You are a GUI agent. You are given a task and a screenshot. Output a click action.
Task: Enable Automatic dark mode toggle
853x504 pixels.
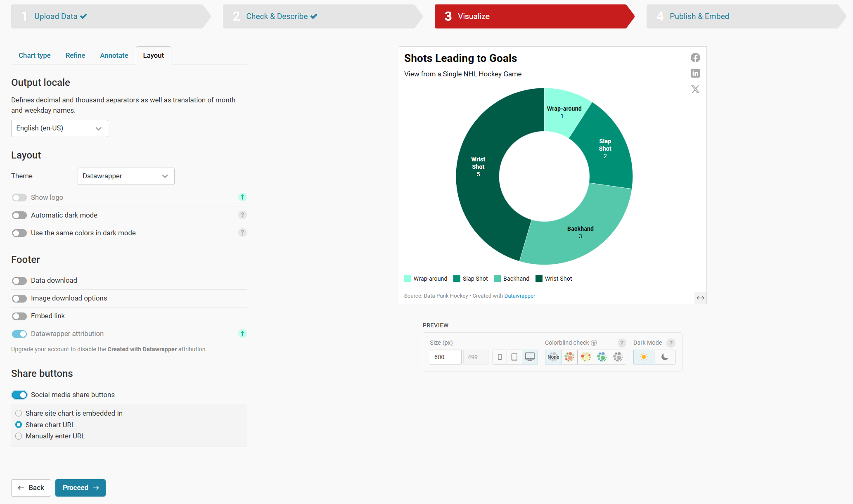click(19, 215)
